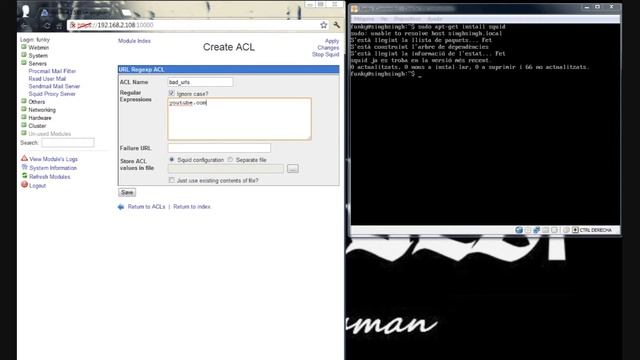Click the Failure URL input field

[219, 148]
